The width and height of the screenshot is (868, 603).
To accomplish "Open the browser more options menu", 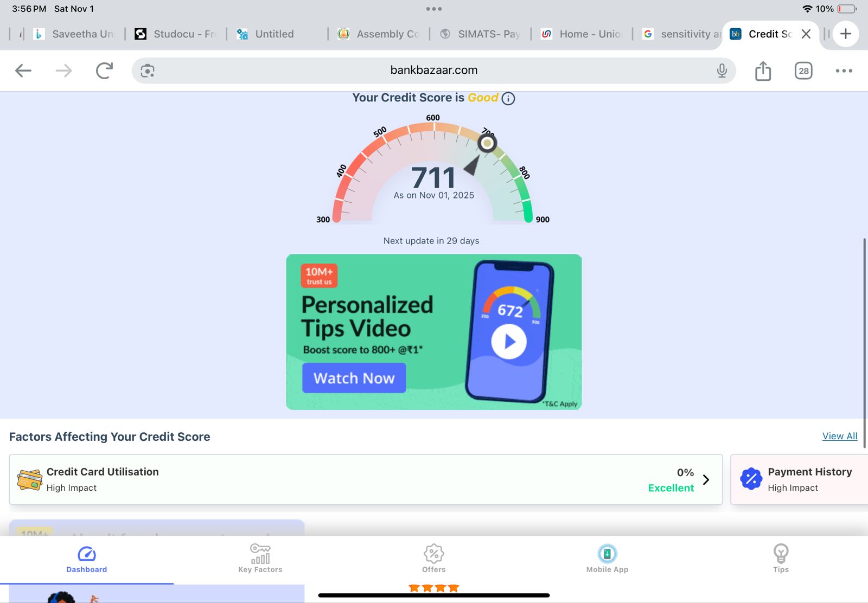I will click(x=844, y=70).
